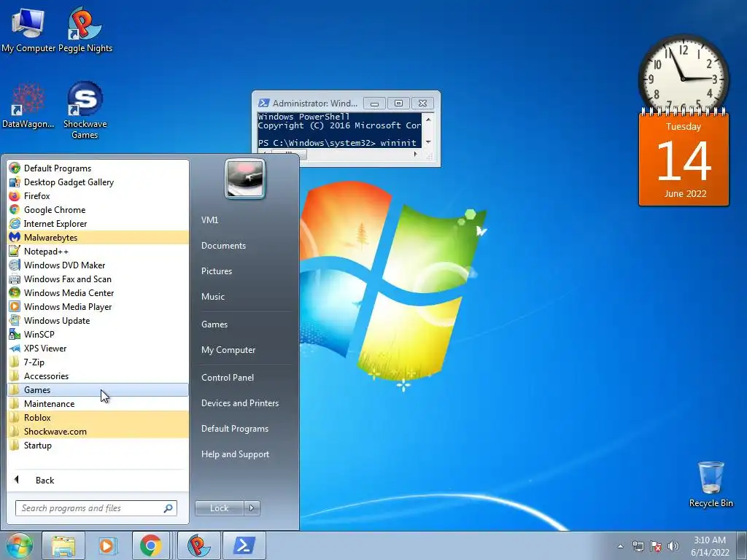Image resolution: width=747 pixels, height=560 pixels.
Task: Expand the Games folder in the programs list
Action: [98, 389]
